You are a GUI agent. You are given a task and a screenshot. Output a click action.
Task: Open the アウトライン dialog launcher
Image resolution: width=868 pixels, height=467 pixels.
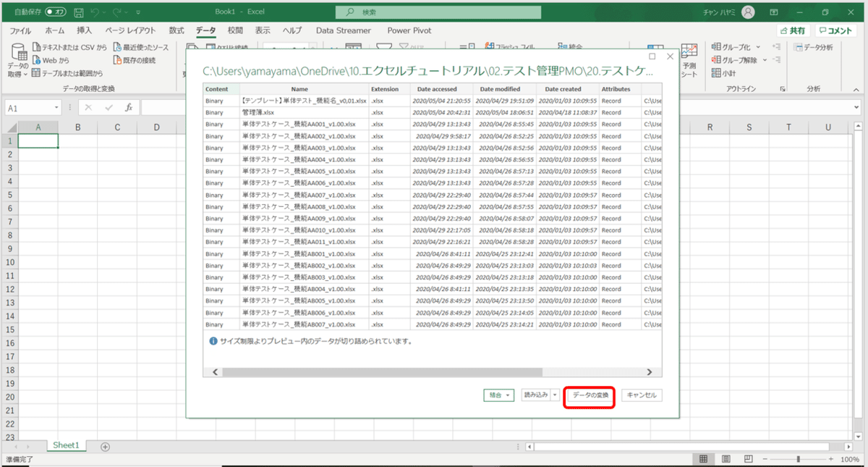(x=783, y=89)
